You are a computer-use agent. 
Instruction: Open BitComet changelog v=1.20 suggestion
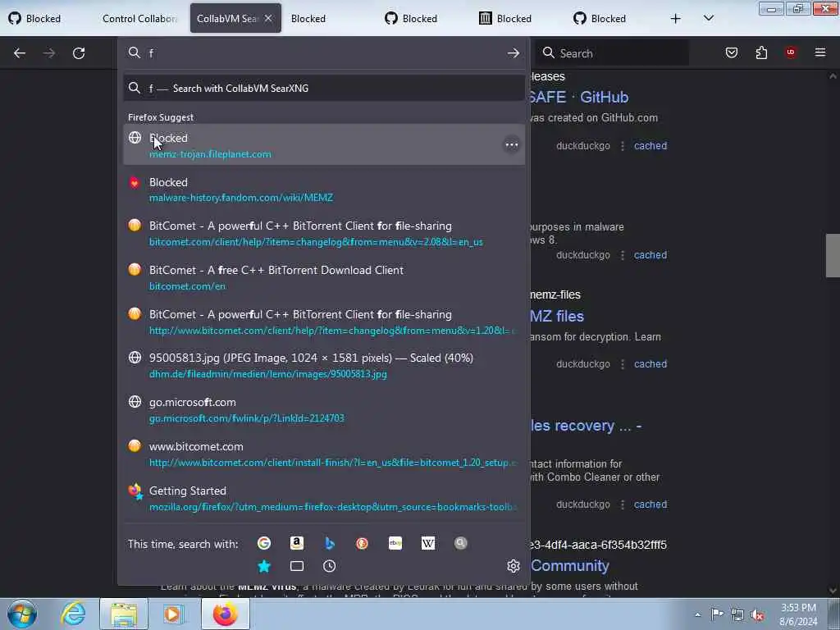(324, 322)
